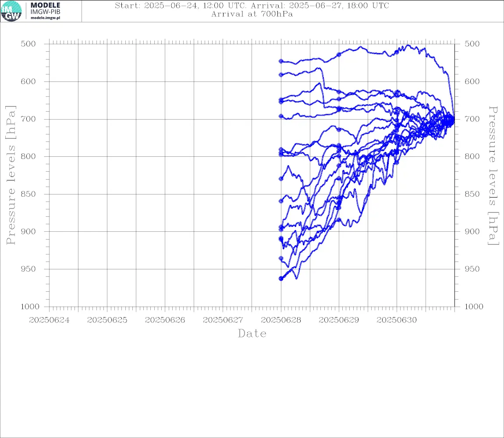Click right axis value 900
This screenshot has width=504, height=438.
pos(472,231)
